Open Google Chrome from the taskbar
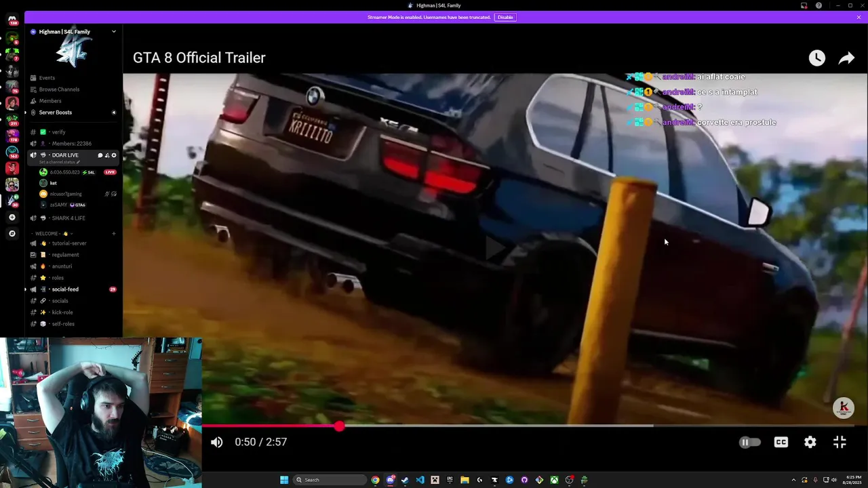Screen dimensions: 868x488 [x=375, y=480]
